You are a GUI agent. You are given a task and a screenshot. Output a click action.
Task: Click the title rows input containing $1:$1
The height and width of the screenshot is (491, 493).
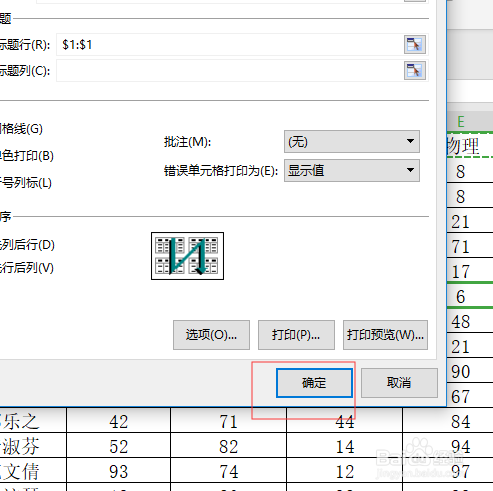point(230,44)
